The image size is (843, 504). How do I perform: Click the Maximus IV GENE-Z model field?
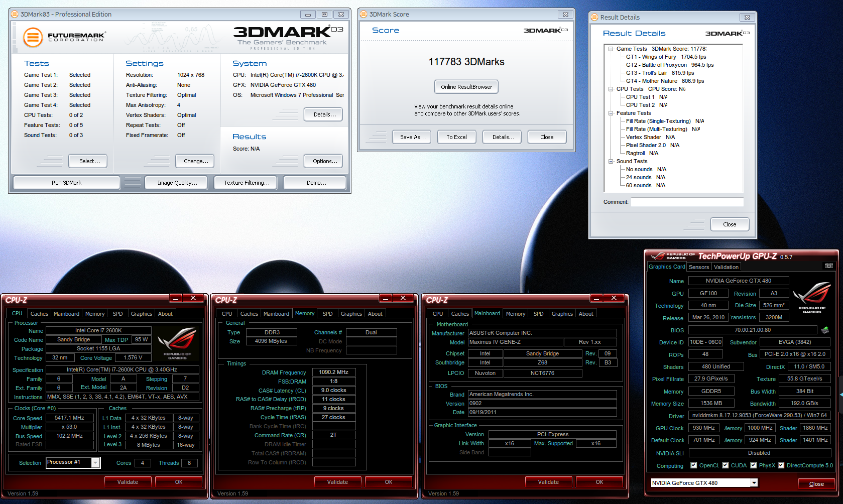point(515,342)
